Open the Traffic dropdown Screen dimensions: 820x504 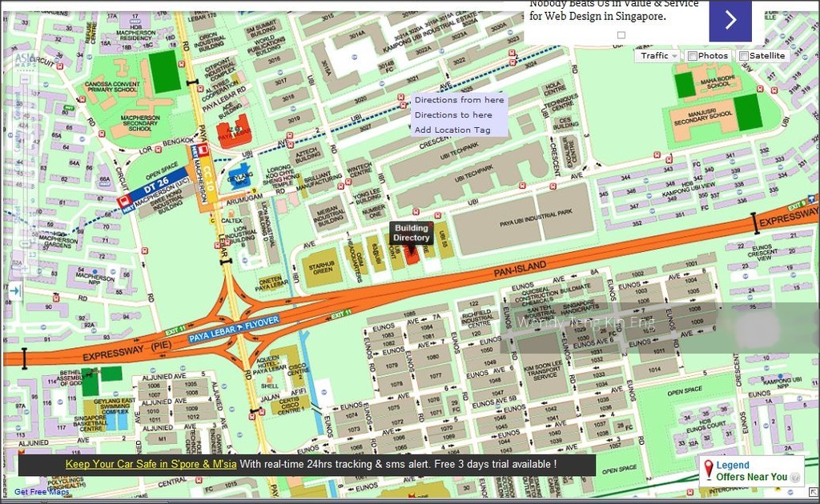(659, 55)
